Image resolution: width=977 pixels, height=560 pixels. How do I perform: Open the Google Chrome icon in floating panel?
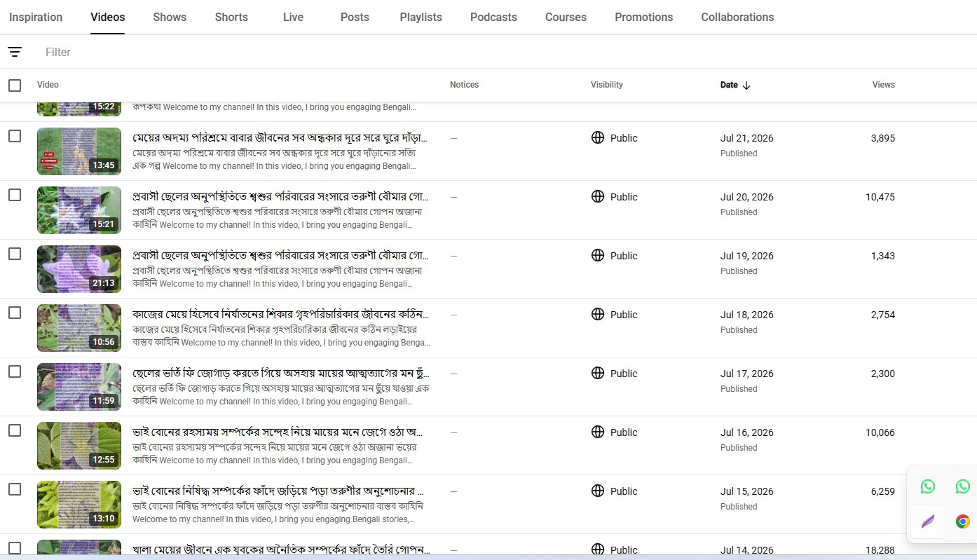(x=963, y=521)
